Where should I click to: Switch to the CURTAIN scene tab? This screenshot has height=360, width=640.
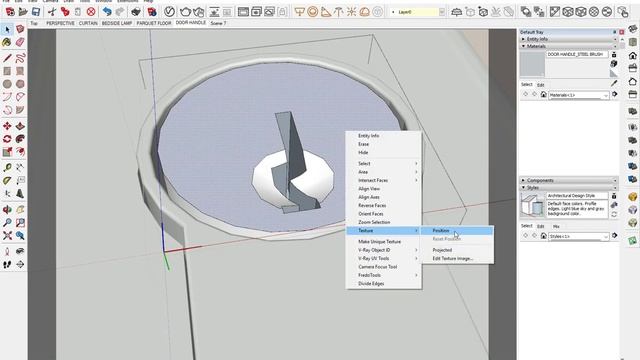pos(88,23)
